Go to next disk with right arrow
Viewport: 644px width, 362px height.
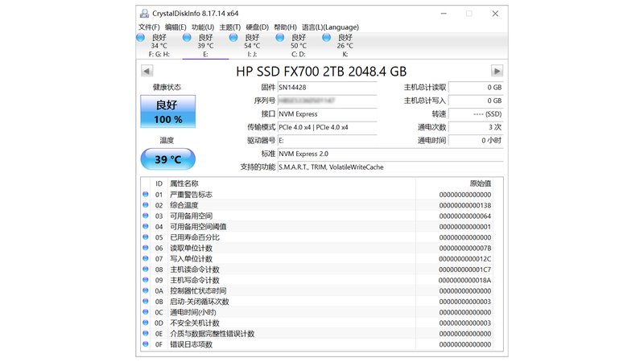(x=497, y=71)
